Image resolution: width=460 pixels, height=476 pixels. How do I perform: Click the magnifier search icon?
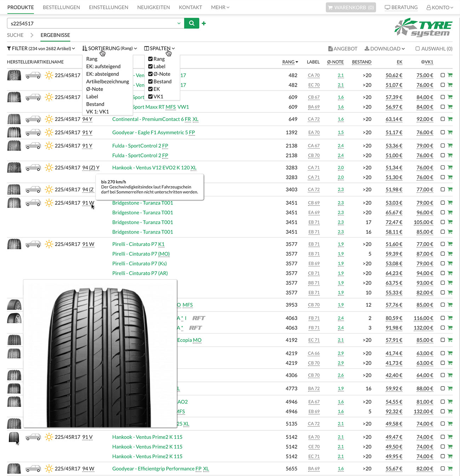pos(191,23)
